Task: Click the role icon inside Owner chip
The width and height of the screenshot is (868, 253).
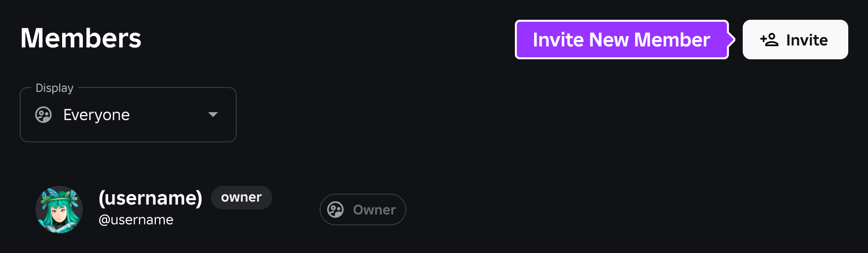Action: [x=335, y=210]
